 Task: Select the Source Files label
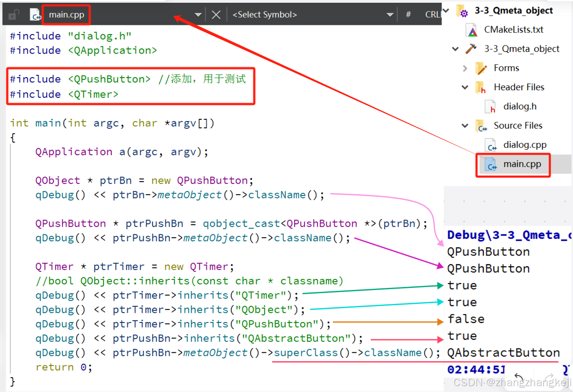(518, 126)
